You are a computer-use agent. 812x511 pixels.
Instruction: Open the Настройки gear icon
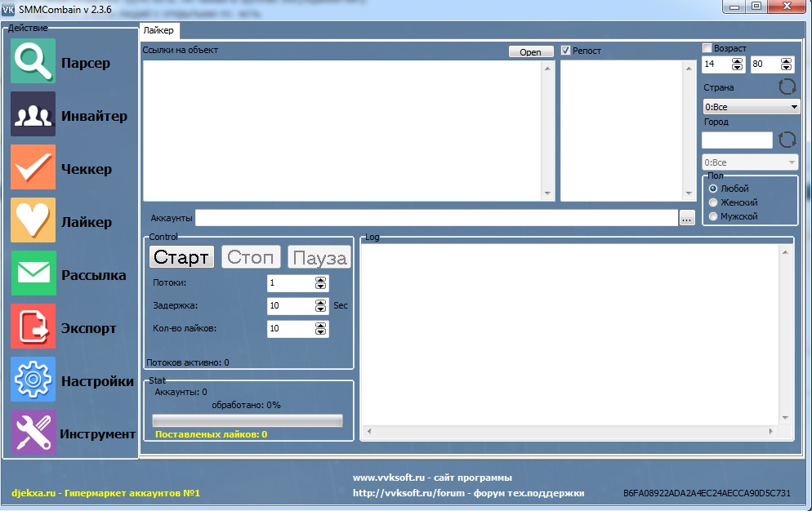(33, 380)
